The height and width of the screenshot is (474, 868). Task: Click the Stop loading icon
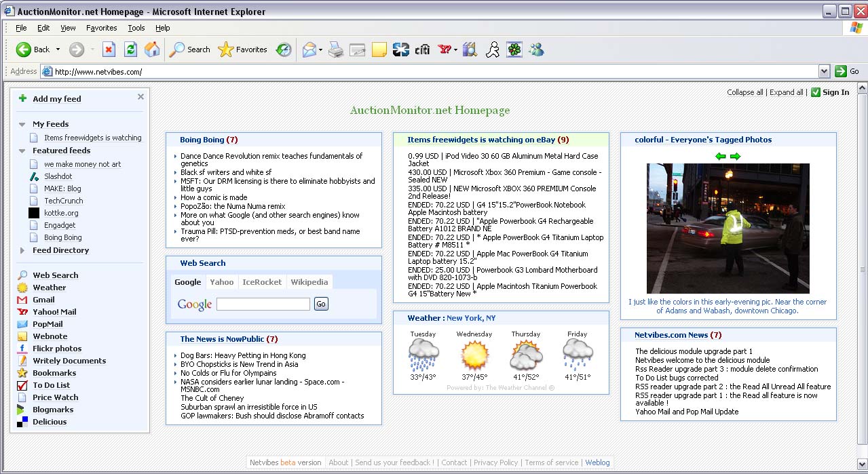(109, 50)
